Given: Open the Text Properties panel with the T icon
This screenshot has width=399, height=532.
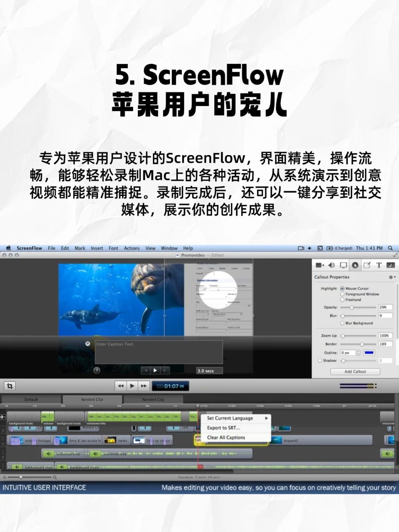Looking at the screenshot, I should click(x=379, y=265).
